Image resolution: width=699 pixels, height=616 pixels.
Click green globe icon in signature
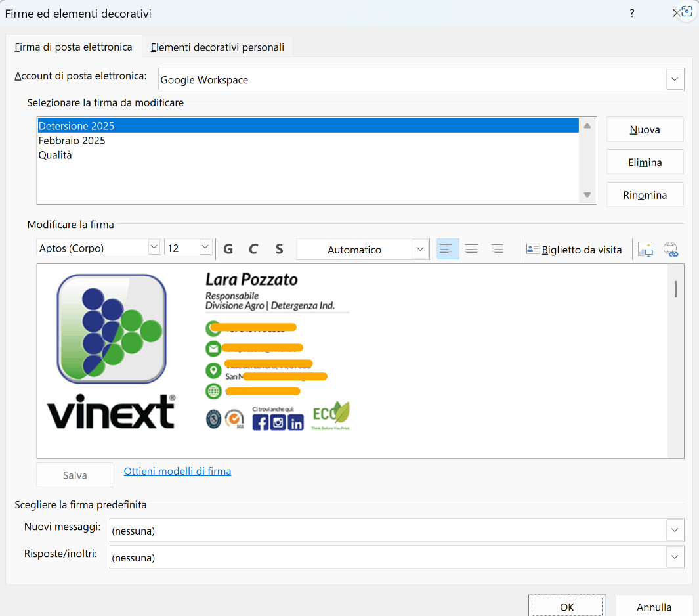[x=213, y=391]
